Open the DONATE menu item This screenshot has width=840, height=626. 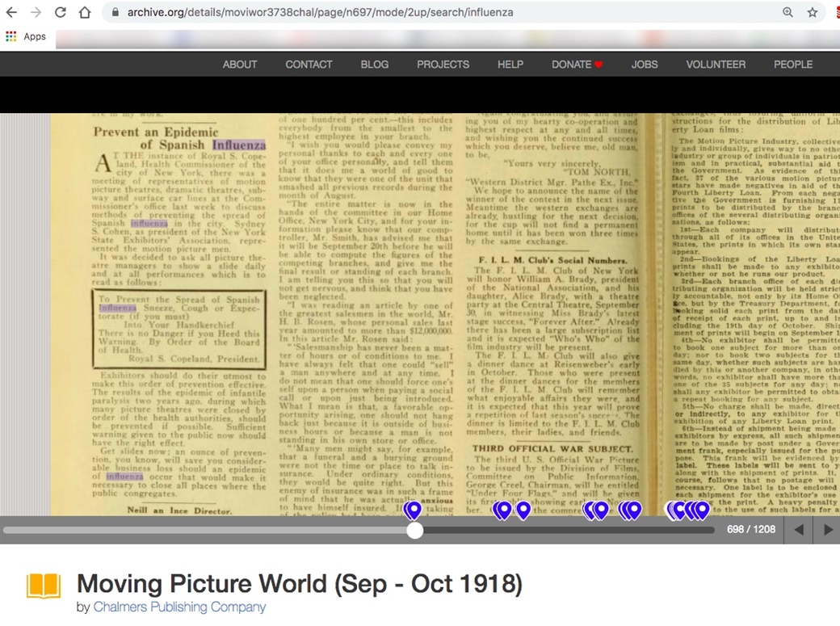point(577,65)
